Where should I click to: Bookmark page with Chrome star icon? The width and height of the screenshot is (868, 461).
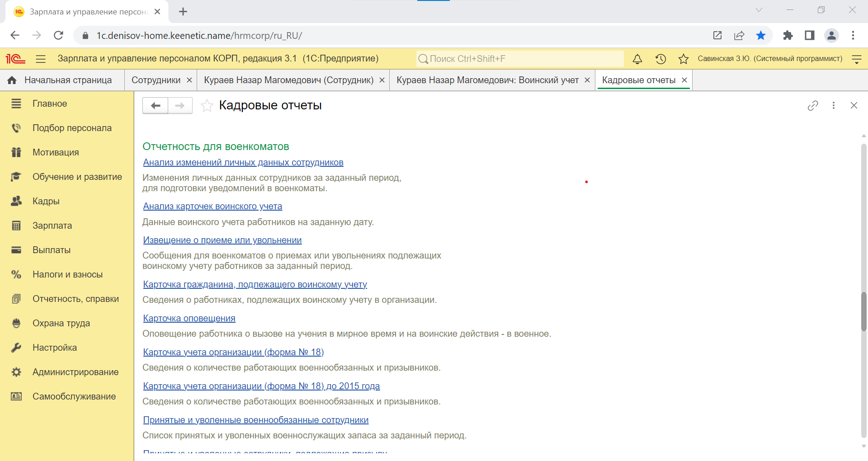761,35
